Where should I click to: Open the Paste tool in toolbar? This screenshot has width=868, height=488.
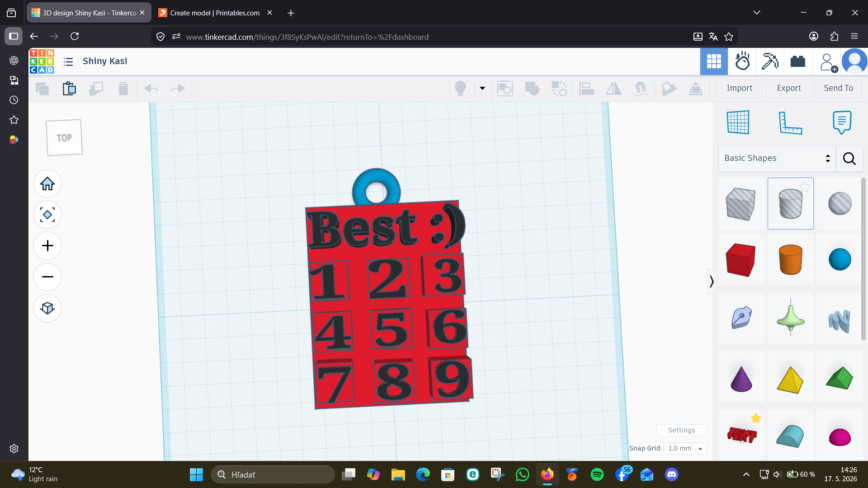tap(69, 89)
